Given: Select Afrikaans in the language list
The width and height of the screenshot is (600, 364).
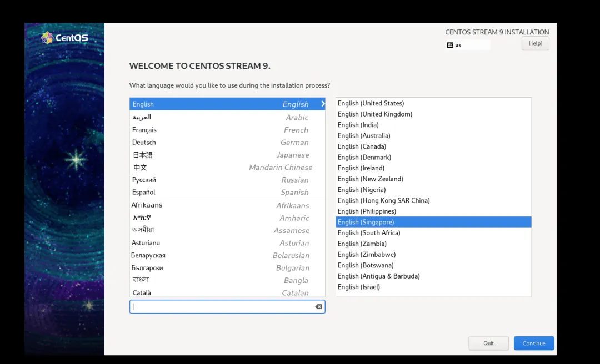Looking at the screenshot, I should point(227,205).
